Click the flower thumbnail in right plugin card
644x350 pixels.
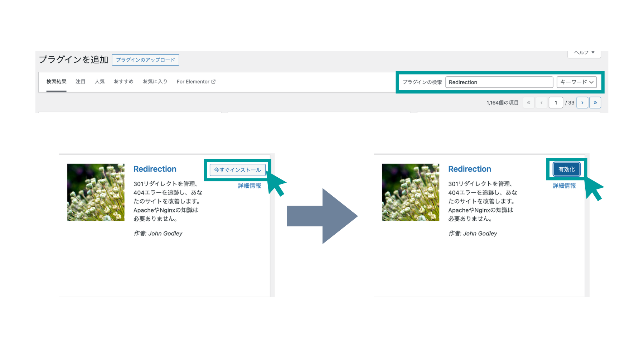click(411, 192)
